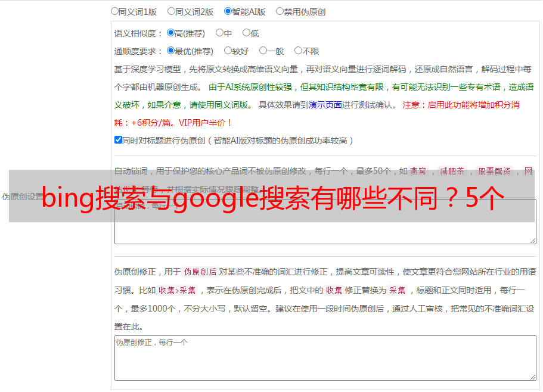Click the 伪原创修正 text area
The height and width of the screenshot is (392, 543).
325,358
